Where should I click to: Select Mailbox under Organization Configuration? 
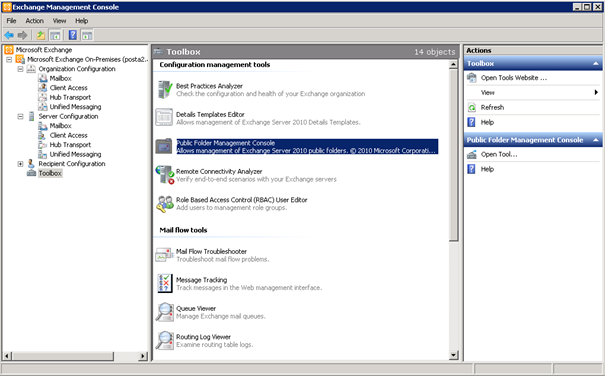click(x=60, y=78)
